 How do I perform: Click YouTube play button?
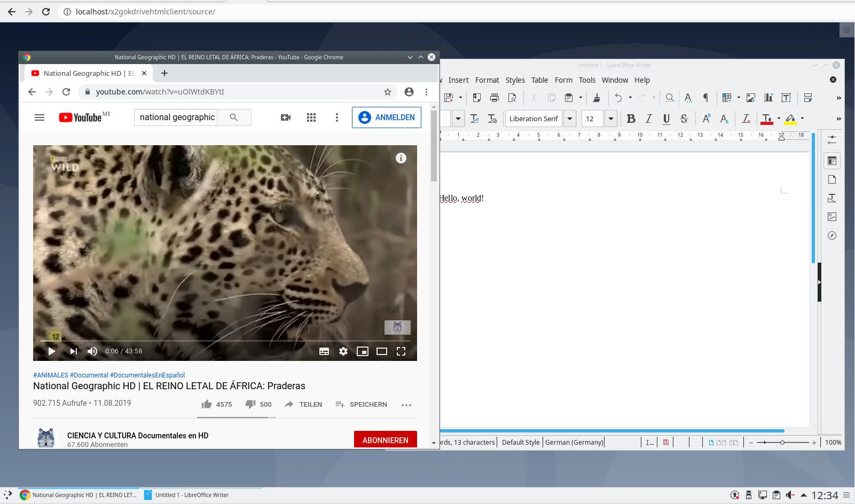52,351
